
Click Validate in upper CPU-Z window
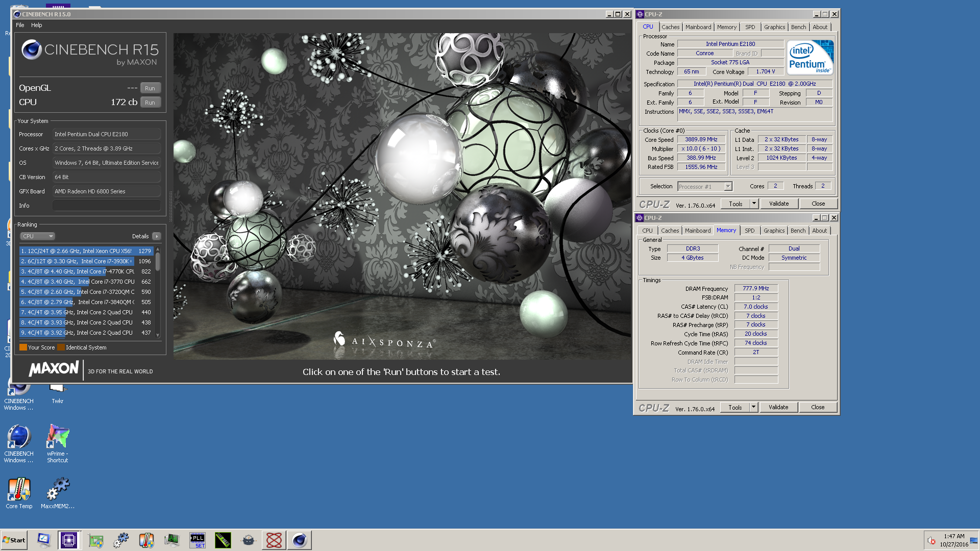point(779,204)
